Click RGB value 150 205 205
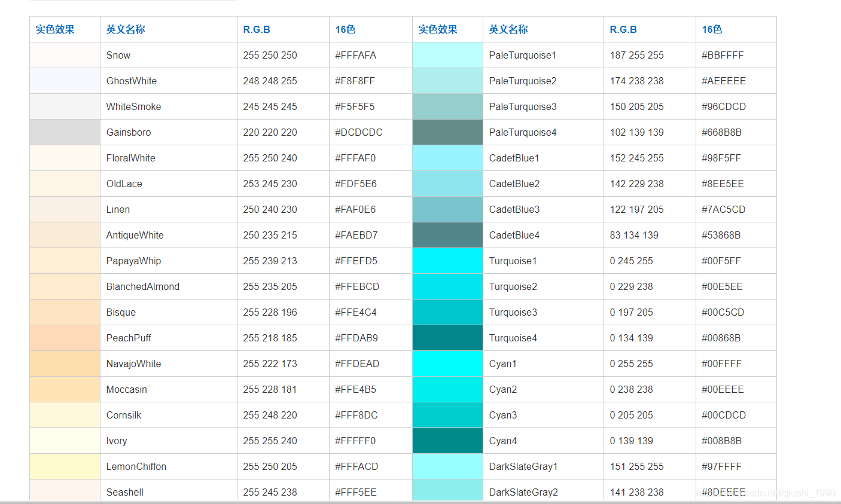841x504 pixels. click(x=636, y=106)
